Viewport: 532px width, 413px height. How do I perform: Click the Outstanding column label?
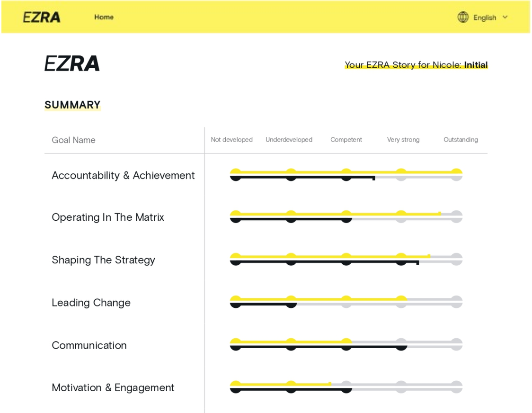click(461, 140)
